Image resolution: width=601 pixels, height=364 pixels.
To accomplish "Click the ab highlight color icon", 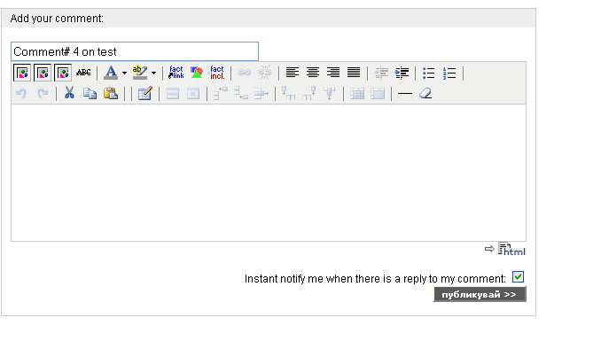I will (139, 73).
